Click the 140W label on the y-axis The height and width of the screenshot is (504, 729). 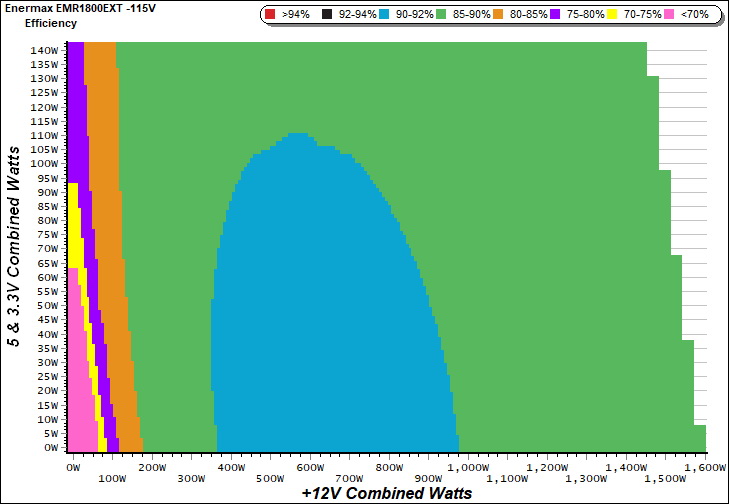click(x=43, y=49)
